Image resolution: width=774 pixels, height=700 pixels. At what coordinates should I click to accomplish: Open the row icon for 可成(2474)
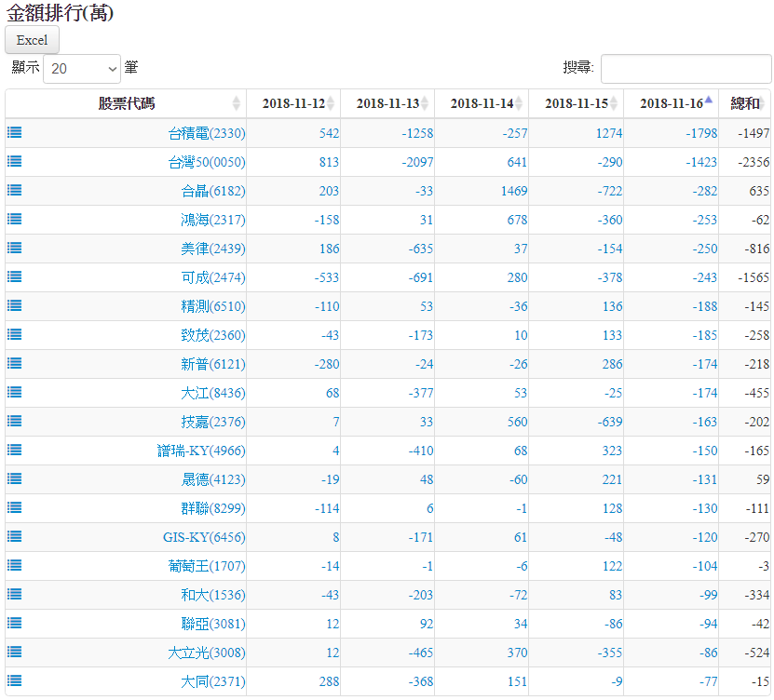(x=15, y=277)
